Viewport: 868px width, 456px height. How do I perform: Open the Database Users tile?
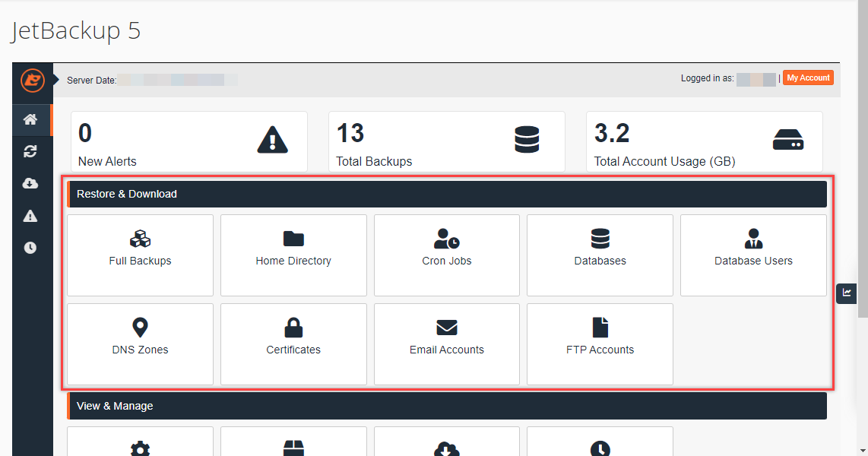point(753,255)
